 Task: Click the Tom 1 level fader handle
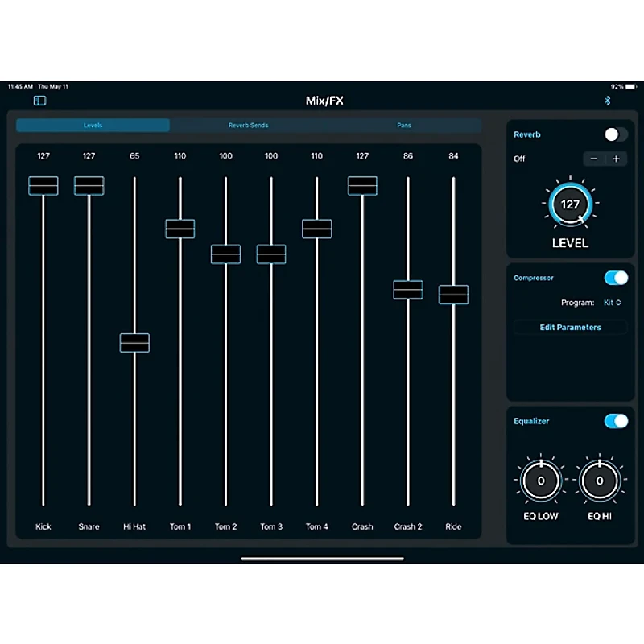180,229
